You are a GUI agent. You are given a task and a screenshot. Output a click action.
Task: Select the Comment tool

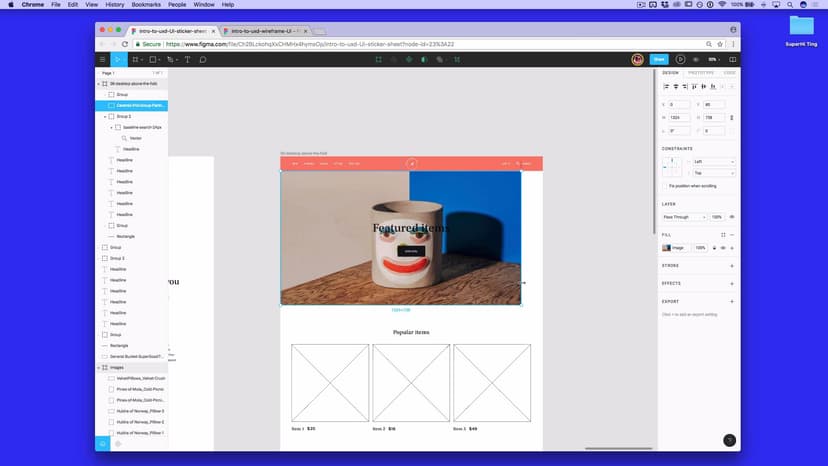click(x=202, y=59)
